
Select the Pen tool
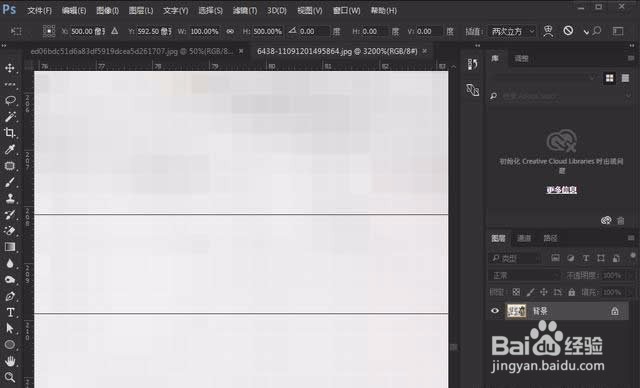[10, 296]
